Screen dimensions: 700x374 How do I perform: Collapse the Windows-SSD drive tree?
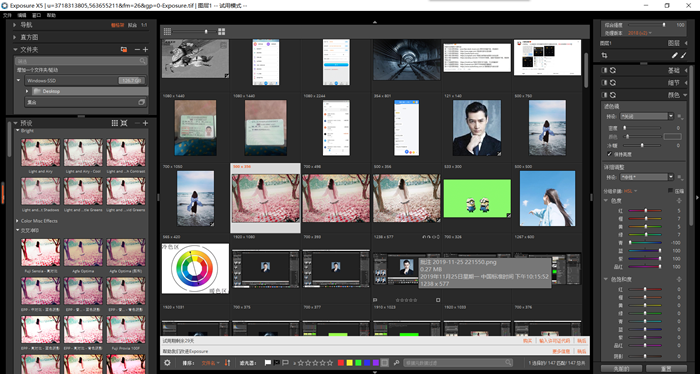click(x=19, y=80)
